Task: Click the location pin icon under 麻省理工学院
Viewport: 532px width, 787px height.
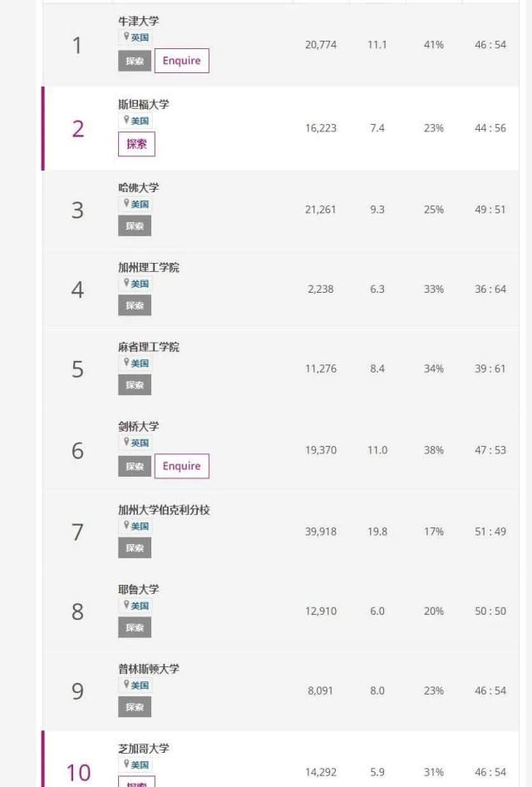Action: [x=126, y=363]
